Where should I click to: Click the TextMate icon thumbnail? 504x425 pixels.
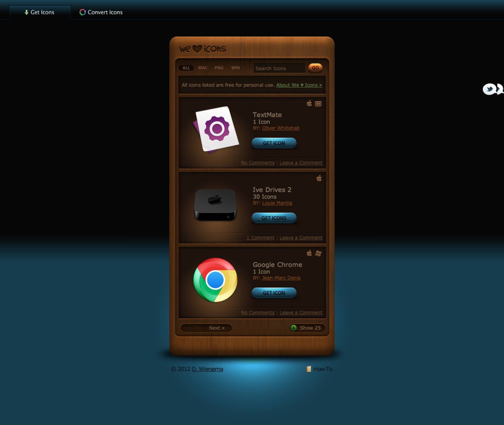click(216, 130)
